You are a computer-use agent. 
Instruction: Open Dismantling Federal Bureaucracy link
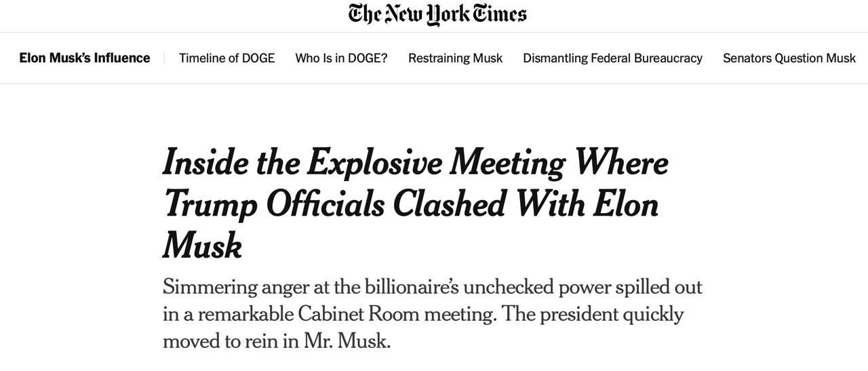tap(612, 58)
